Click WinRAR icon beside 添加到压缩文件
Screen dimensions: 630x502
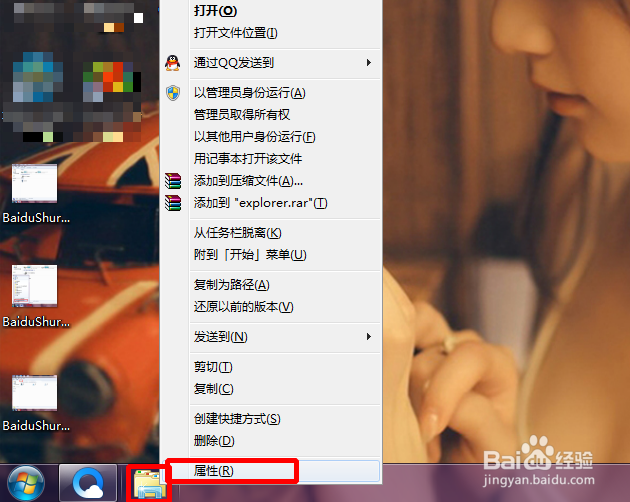point(173,181)
